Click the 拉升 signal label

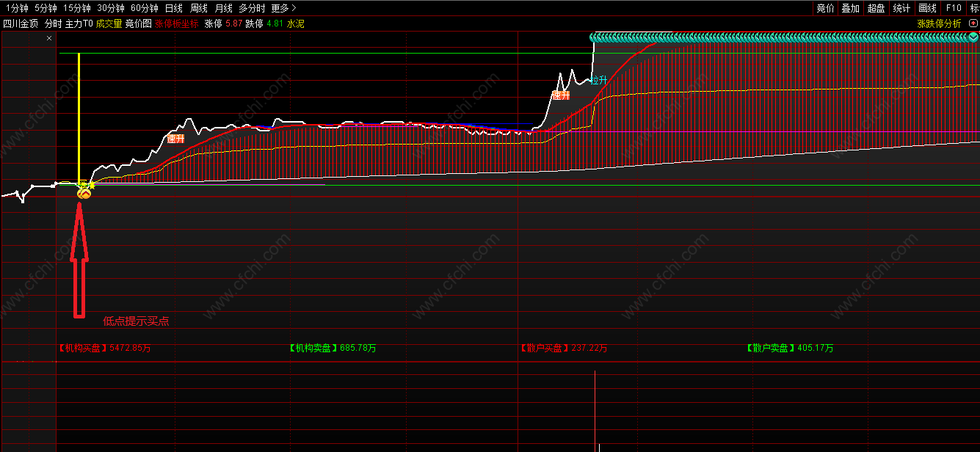coord(599,80)
